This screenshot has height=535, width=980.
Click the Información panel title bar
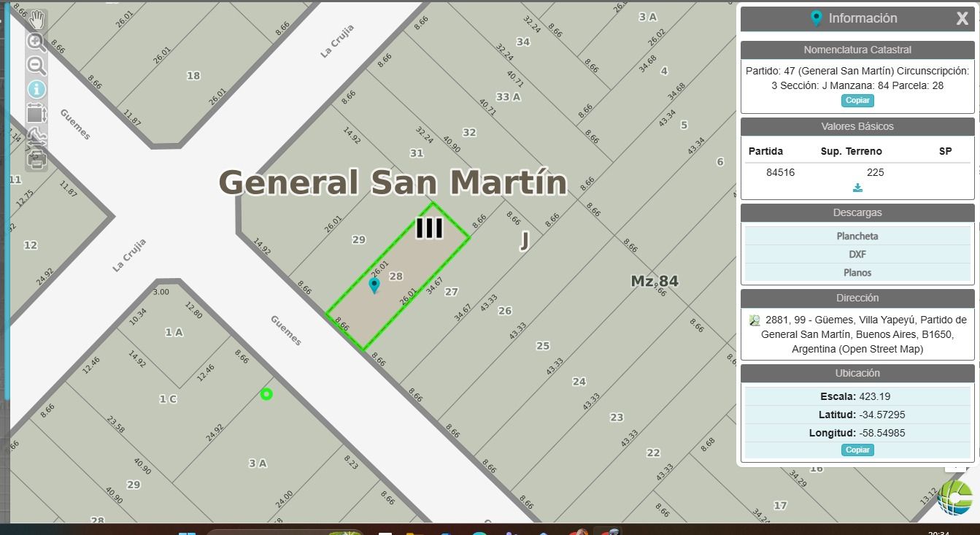857,18
